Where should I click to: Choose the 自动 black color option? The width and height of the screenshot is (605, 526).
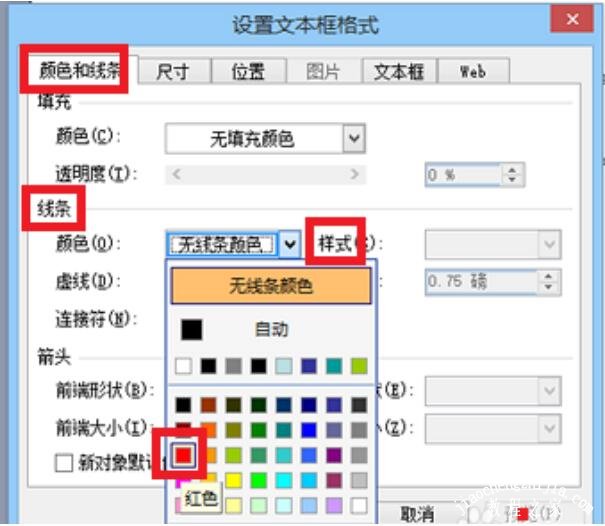271,330
